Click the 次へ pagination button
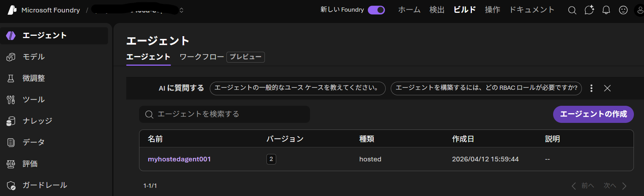644x196 pixels. point(615,186)
